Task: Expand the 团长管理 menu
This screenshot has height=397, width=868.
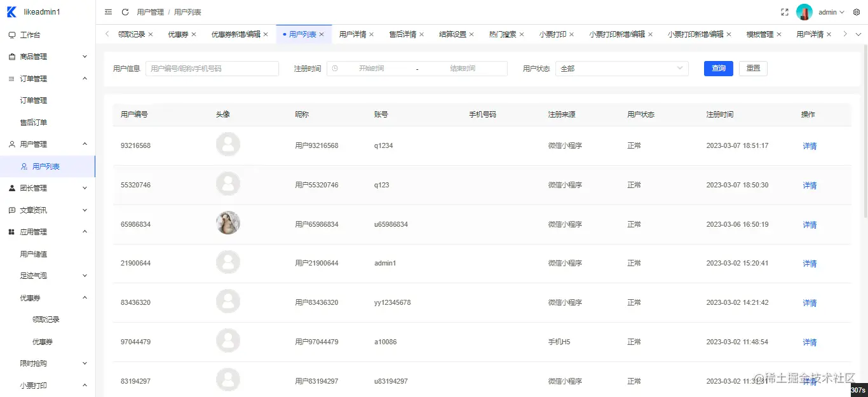Action: click(x=85, y=188)
